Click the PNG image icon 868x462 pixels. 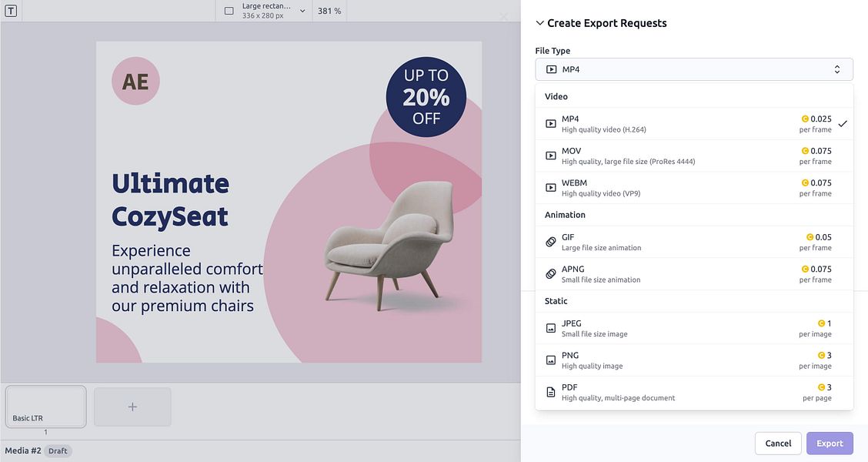pyautogui.click(x=550, y=360)
